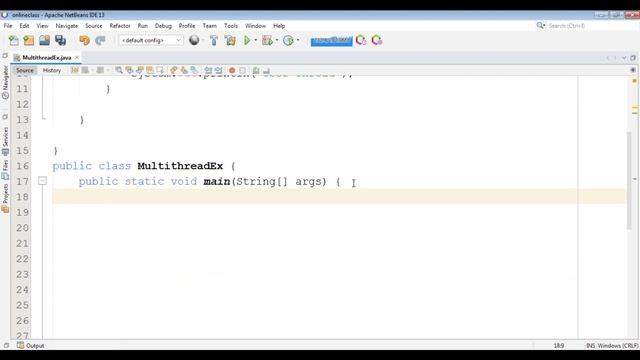Open the Navigate menu
640x360 pixels.
(x=67, y=26)
